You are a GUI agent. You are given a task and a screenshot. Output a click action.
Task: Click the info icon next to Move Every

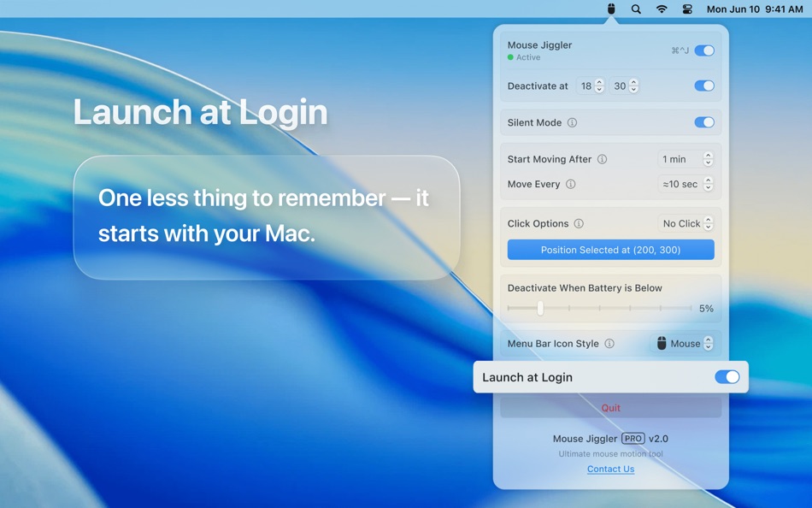pos(571,184)
